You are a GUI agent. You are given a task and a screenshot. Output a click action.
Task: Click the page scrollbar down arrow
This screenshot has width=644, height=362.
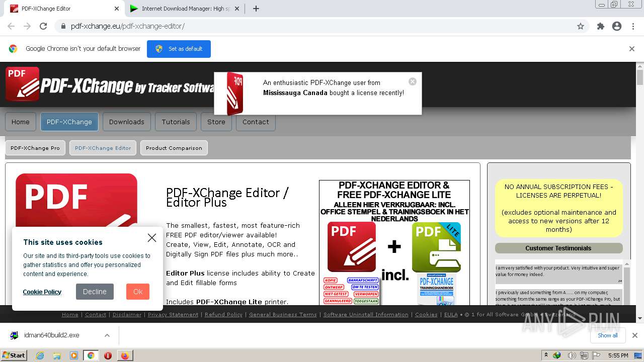tap(640, 318)
